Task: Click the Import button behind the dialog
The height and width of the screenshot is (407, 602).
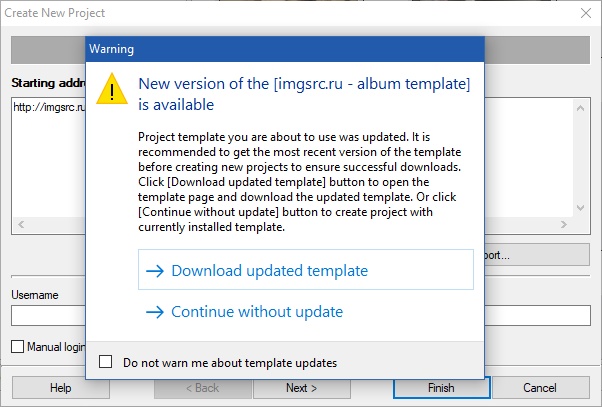Action: tap(537, 255)
